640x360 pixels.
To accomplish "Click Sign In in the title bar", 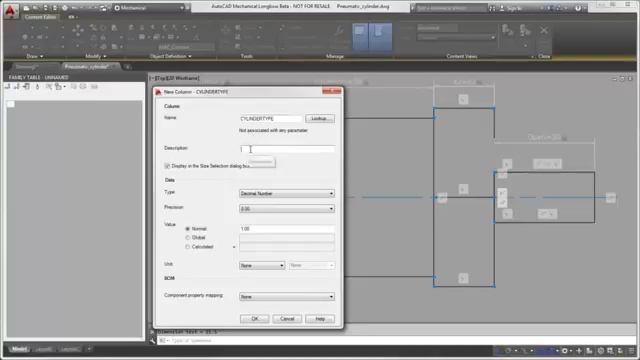I will point(515,8).
